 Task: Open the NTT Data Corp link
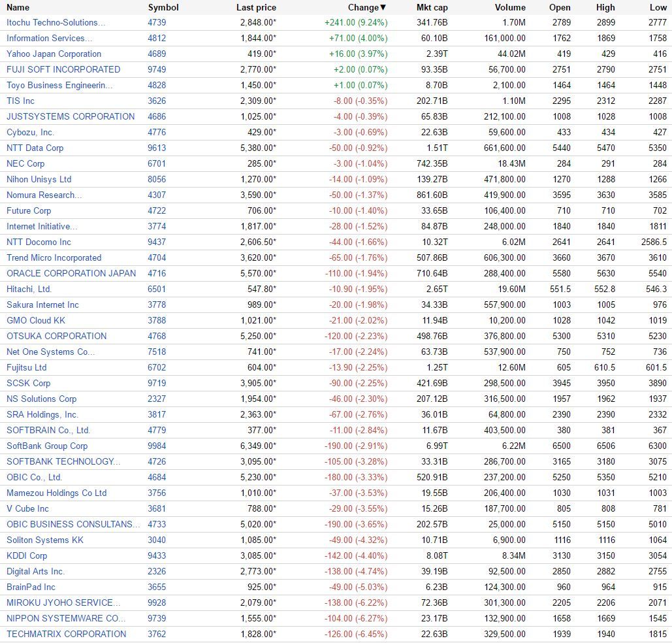tap(35, 148)
